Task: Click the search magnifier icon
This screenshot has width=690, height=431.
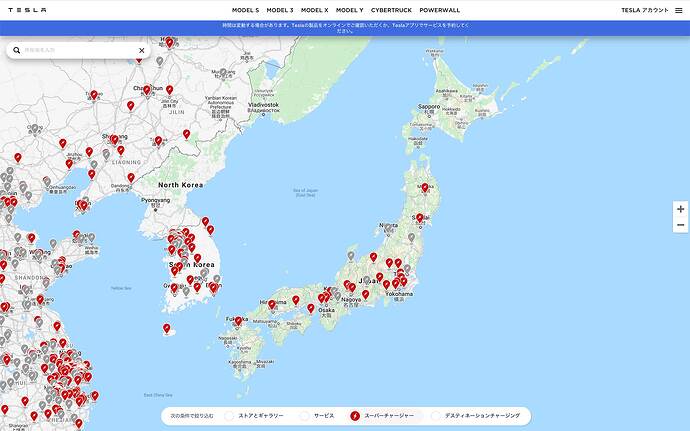Action: click(x=17, y=50)
